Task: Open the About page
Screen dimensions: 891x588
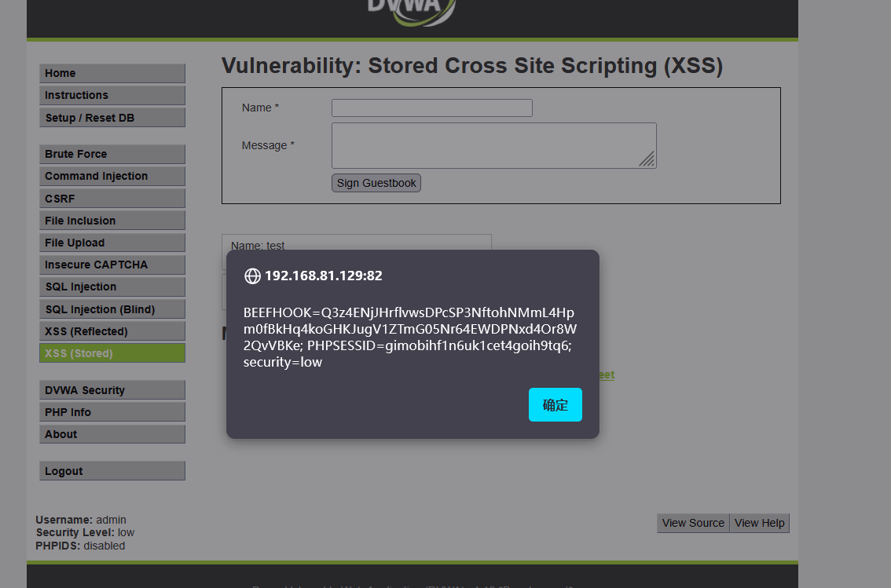Action: click(112, 434)
